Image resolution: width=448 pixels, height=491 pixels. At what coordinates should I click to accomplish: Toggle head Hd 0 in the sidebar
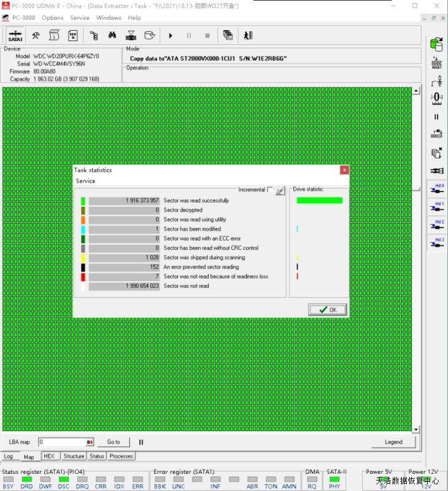coord(436,189)
